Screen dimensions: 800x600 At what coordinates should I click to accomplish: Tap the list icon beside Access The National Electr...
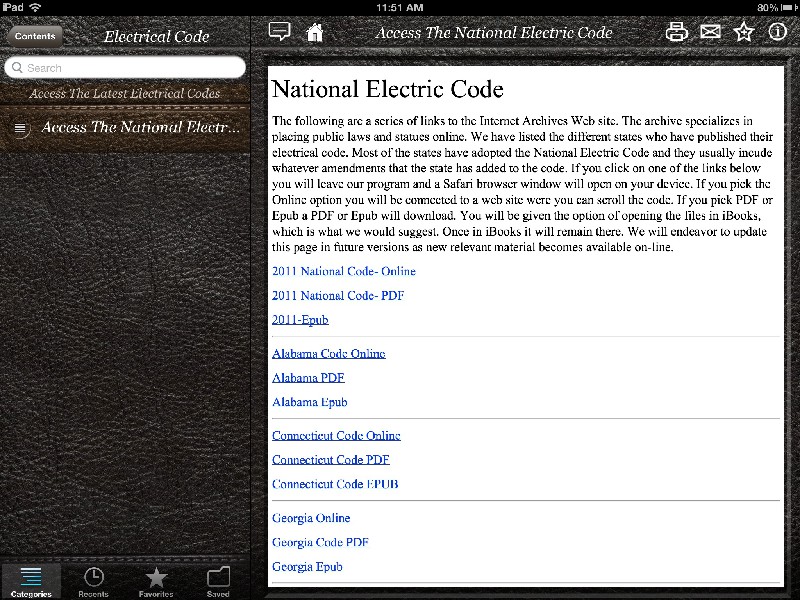coord(20,128)
